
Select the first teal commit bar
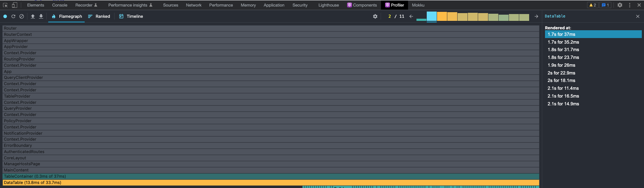click(421, 20)
